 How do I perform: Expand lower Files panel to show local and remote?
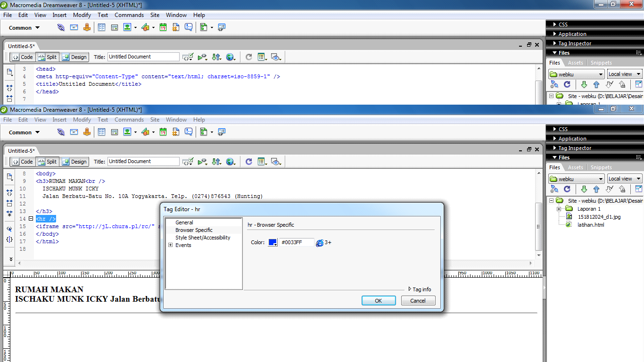click(639, 189)
